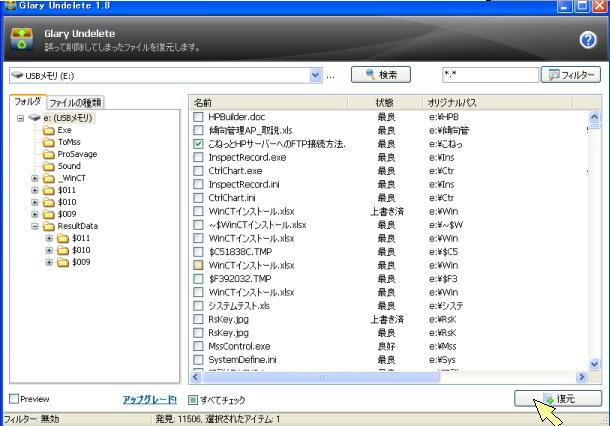Click the horizontal scrollbar left arrow
Image resolution: width=610 pixels, height=426 pixels.
[x=196, y=377]
